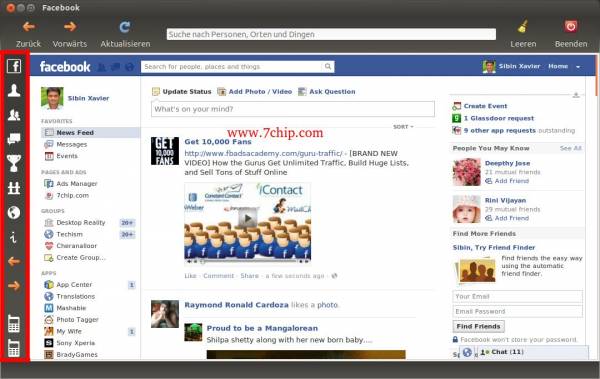Open 9 other app requests link

(499, 131)
